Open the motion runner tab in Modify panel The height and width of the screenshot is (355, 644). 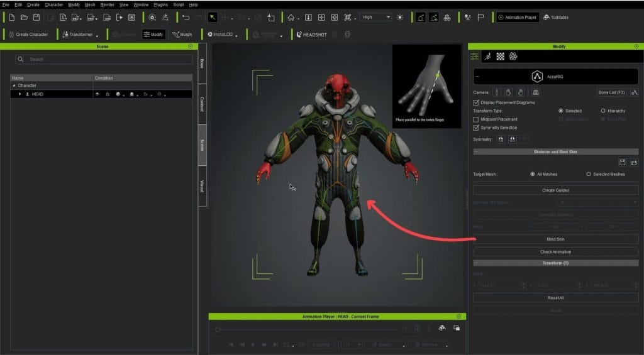click(487, 57)
